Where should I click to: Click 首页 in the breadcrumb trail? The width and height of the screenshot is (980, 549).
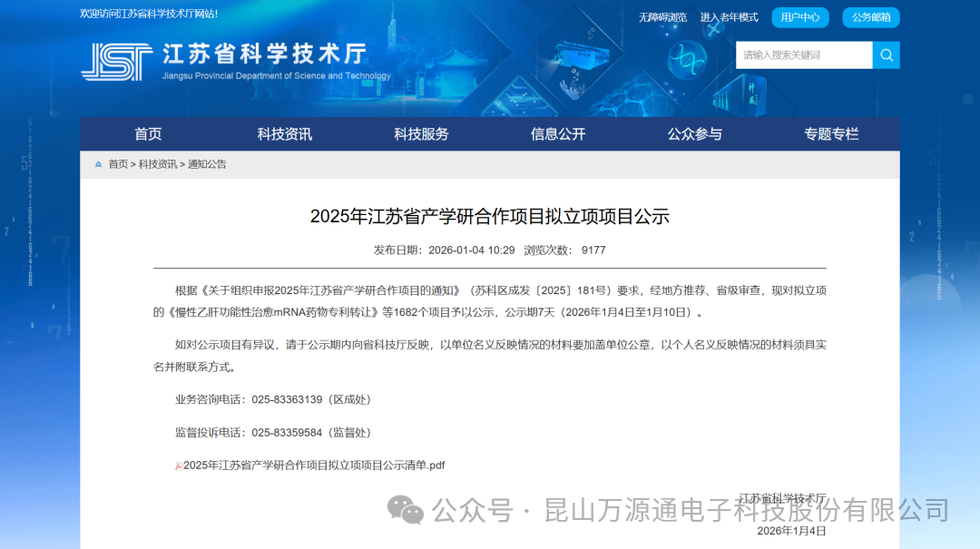tap(118, 164)
